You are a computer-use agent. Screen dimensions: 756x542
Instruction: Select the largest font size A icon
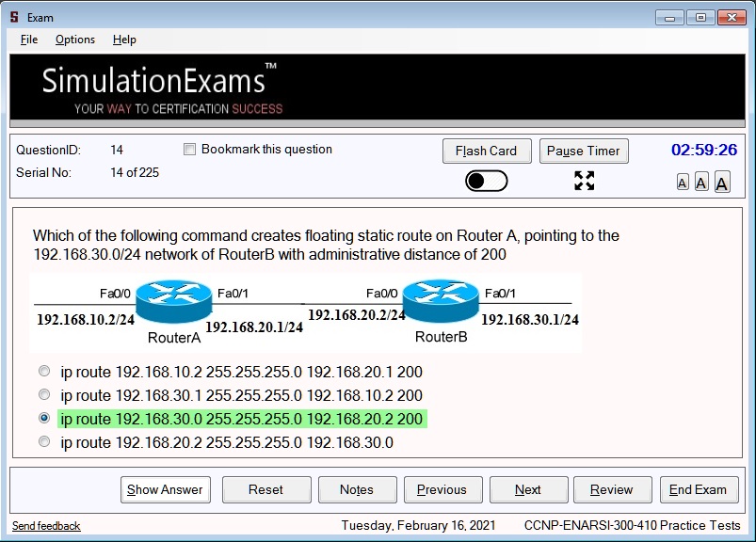721,183
